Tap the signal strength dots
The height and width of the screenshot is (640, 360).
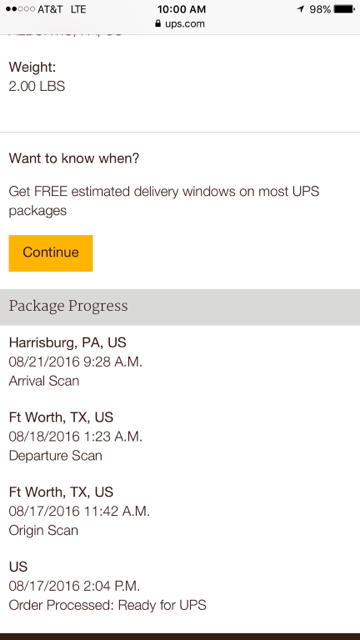pyautogui.click(x=20, y=9)
